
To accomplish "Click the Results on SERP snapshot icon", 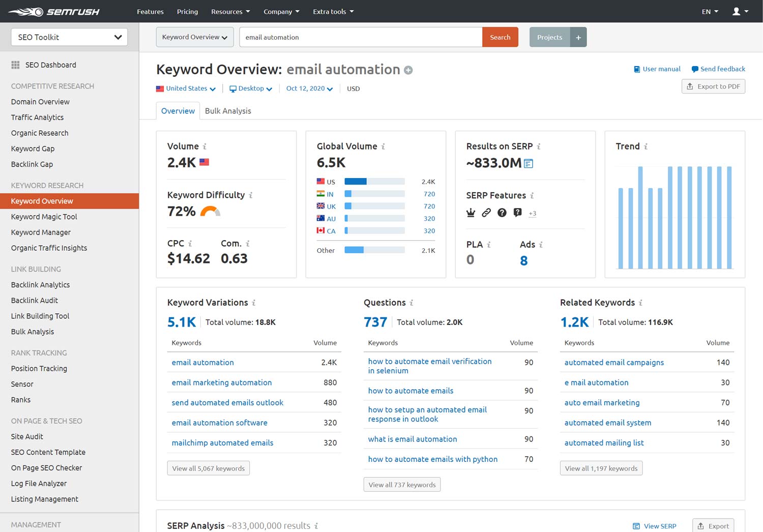I will [529, 163].
